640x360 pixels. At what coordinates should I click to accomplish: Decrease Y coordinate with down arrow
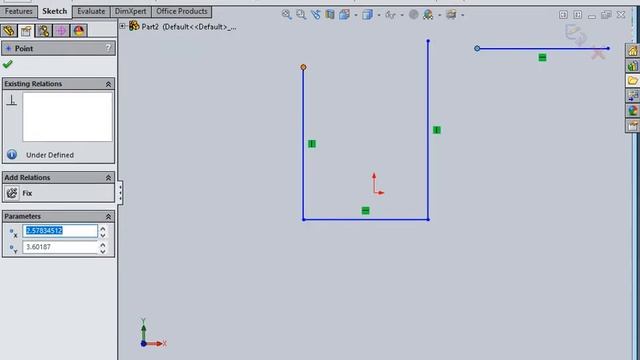[x=103, y=251]
